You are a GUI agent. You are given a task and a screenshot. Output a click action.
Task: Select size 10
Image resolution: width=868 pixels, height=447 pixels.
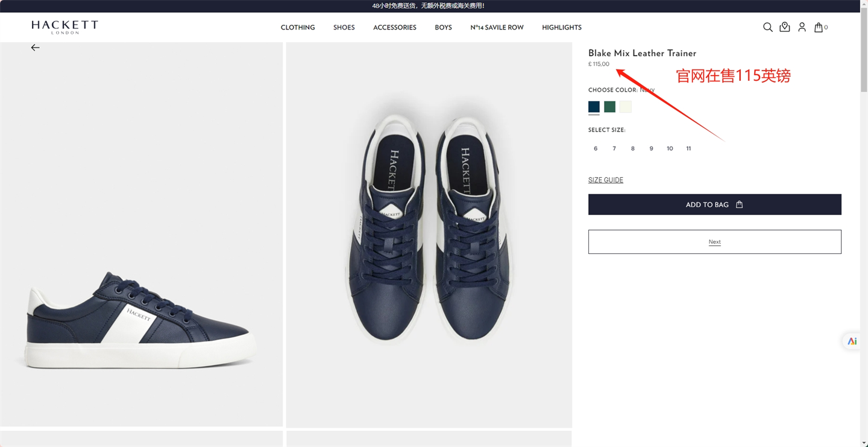(670, 148)
